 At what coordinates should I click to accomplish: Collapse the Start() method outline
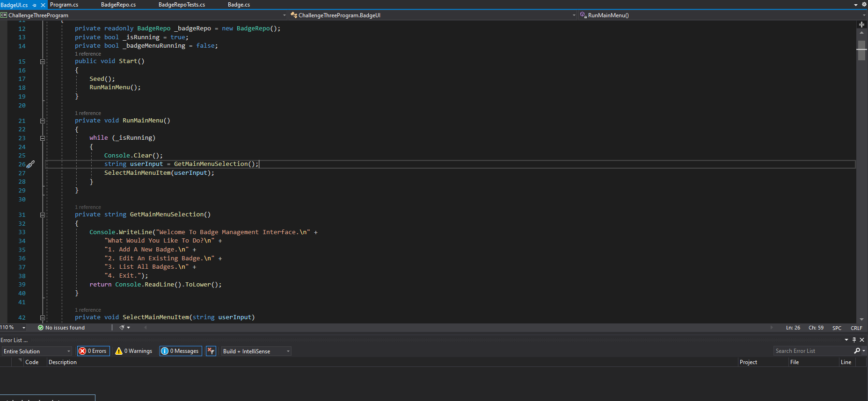tap(43, 61)
